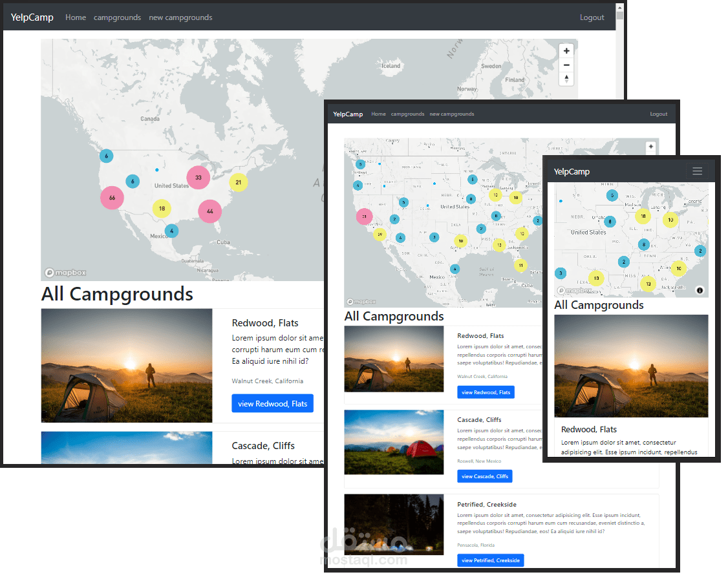The image size is (728, 579).
Task: Click view Redwood, Flats in middle window
Action: click(x=486, y=392)
